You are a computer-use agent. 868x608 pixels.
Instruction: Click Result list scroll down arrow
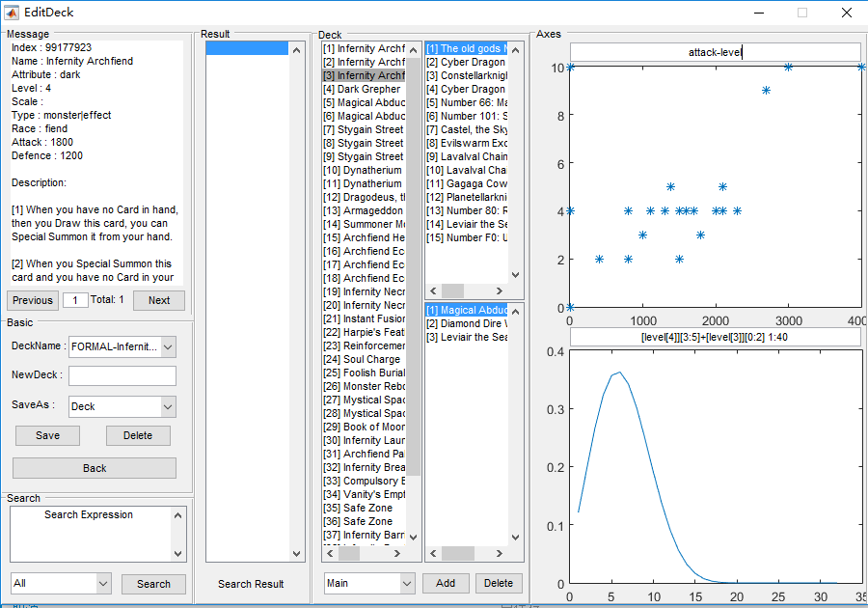click(297, 554)
